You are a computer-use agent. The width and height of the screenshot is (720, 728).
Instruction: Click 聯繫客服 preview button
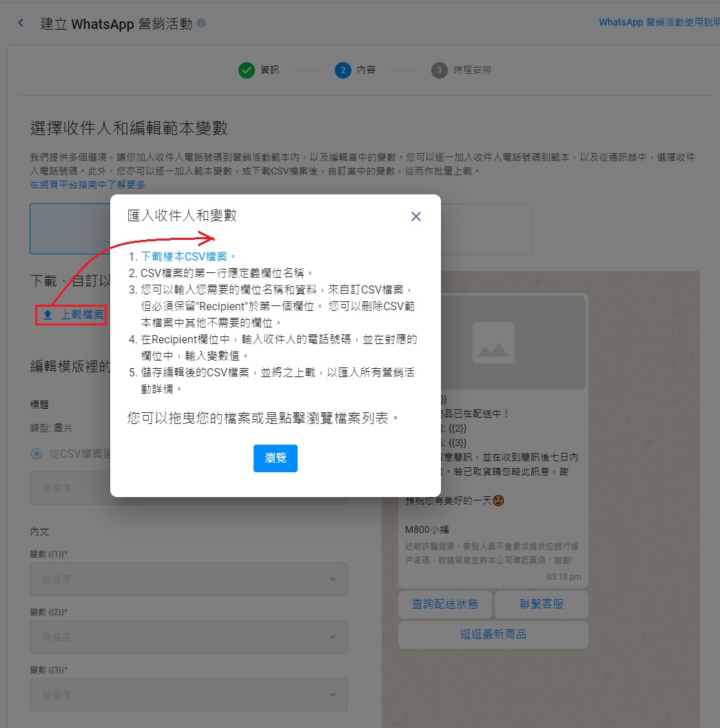click(x=542, y=604)
